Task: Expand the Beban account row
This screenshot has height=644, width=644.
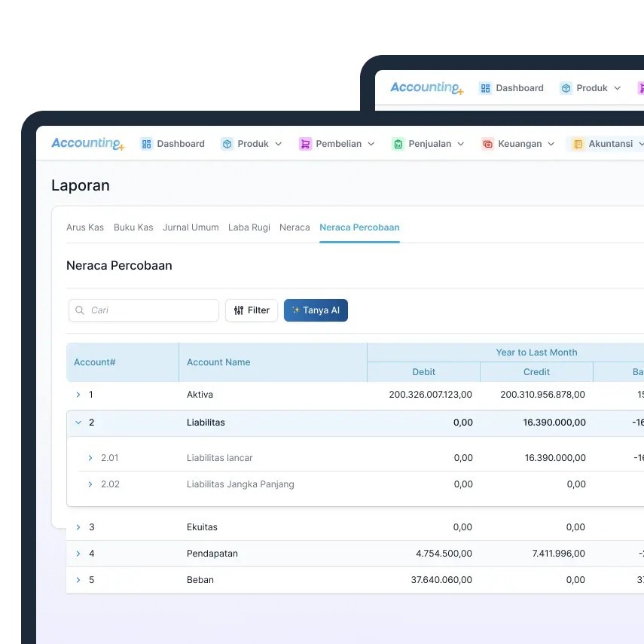Action: point(78,580)
